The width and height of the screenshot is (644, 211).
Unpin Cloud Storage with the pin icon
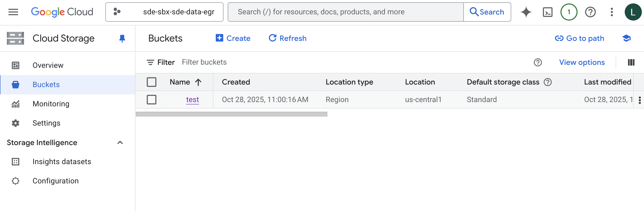point(122,39)
